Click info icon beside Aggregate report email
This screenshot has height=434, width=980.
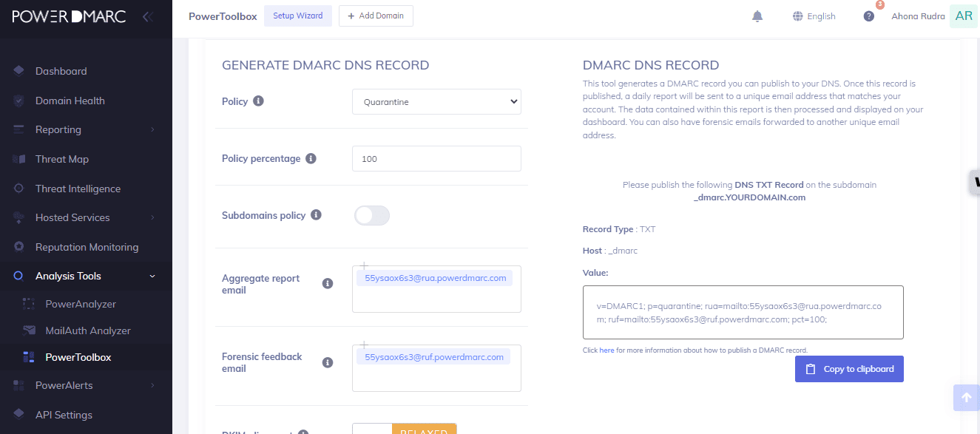click(328, 284)
